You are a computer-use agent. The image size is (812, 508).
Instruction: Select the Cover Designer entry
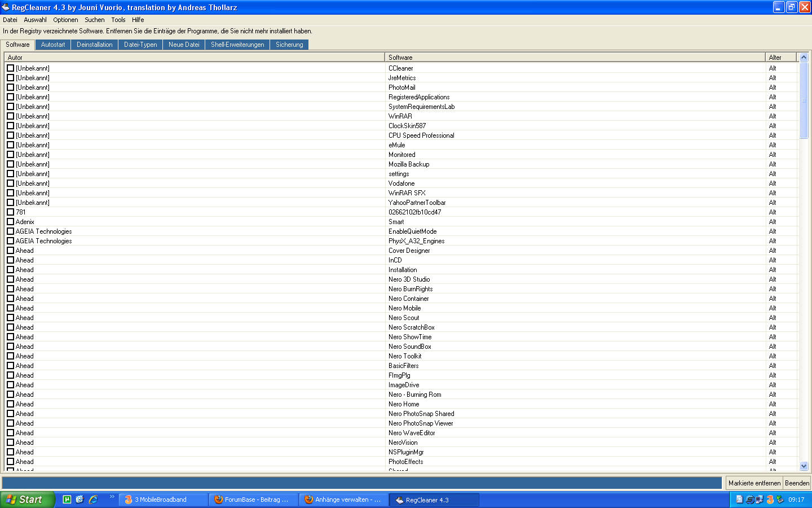point(409,251)
